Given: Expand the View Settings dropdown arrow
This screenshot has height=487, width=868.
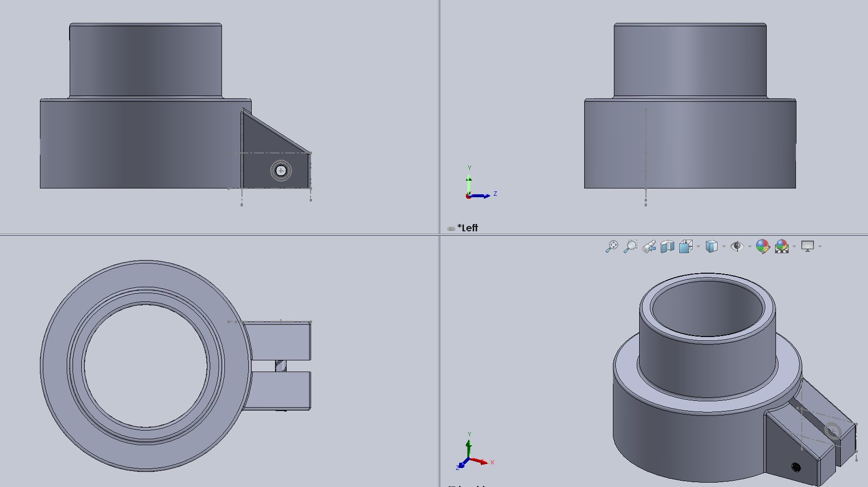Looking at the screenshot, I should point(820,246).
